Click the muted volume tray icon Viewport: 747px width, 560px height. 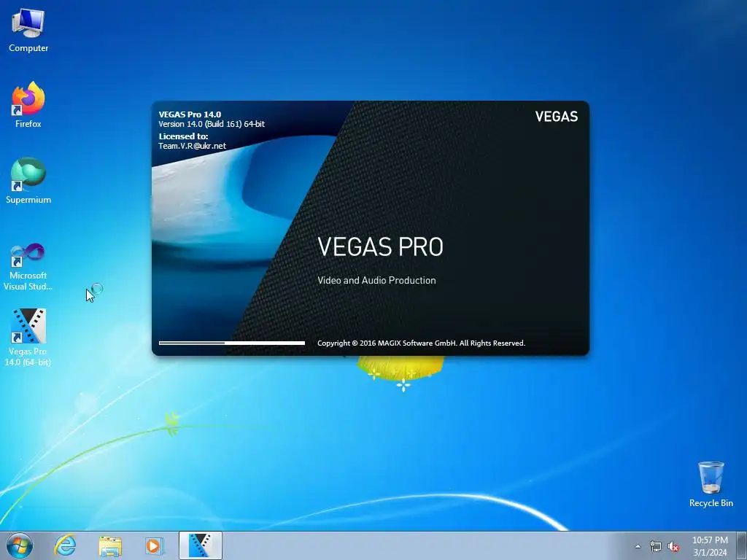tap(673, 546)
